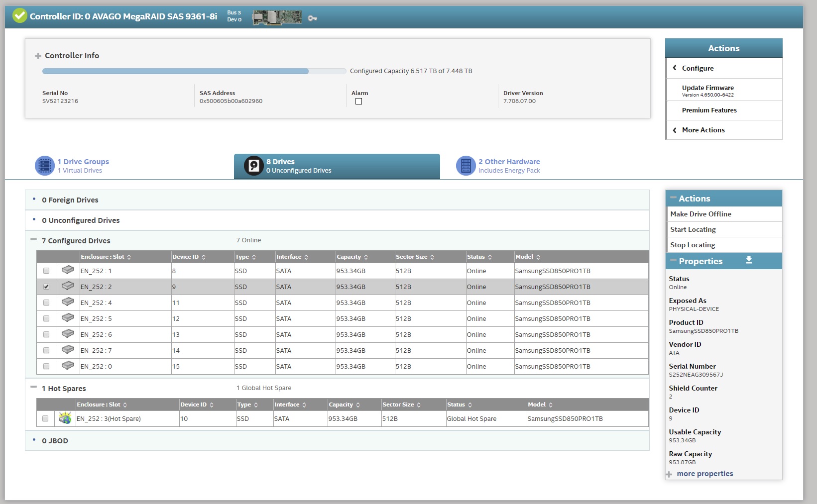The width and height of the screenshot is (817, 504).
Task: Download properties using the arrow icon
Action: point(749,260)
